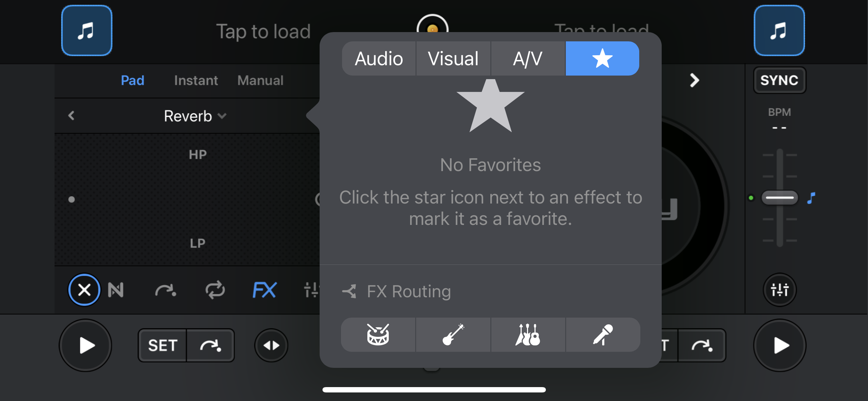Switch to the Audio effects tab

379,58
